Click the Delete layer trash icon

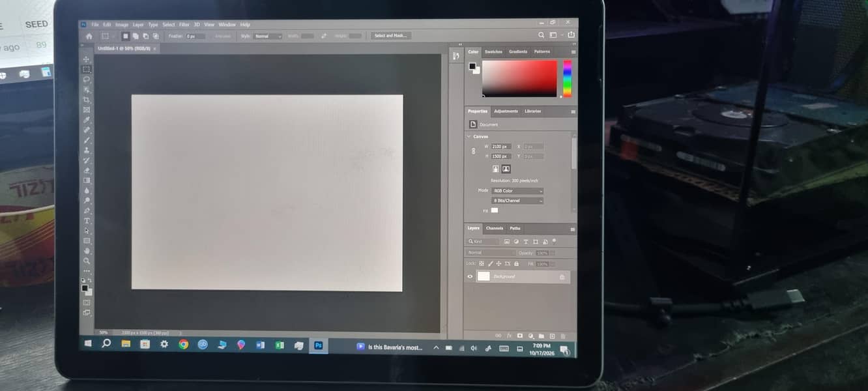tap(563, 336)
